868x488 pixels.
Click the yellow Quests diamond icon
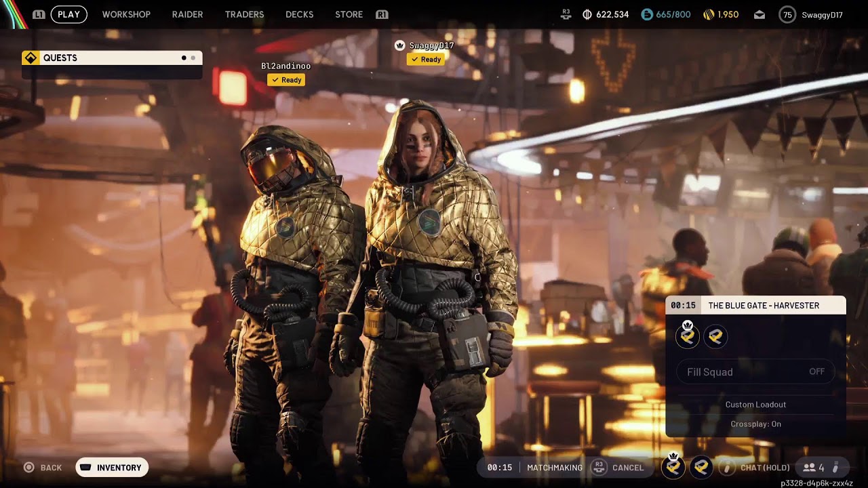tap(31, 58)
